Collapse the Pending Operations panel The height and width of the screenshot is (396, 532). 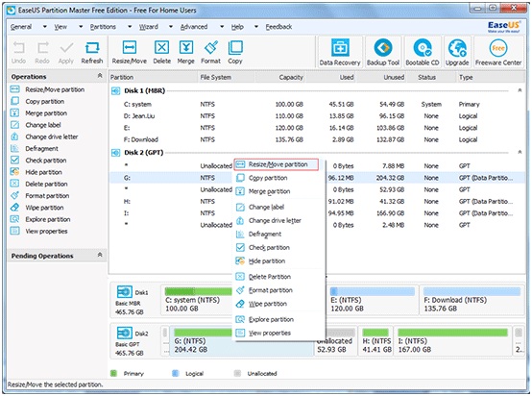(x=100, y=255)
